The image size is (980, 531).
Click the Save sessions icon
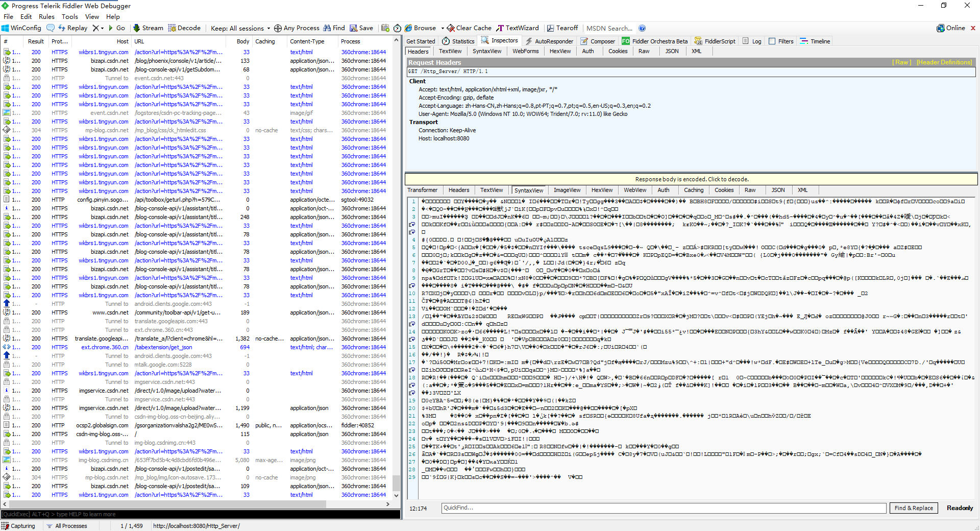click(361, 28)
